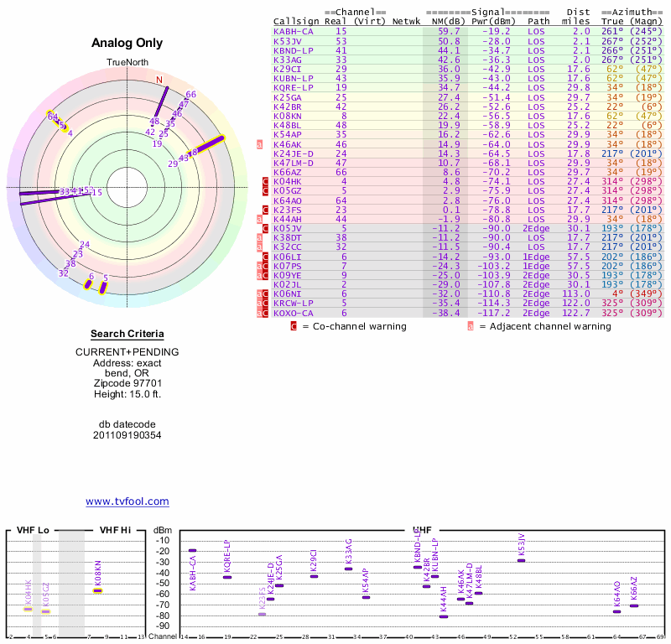The width and height of the screenshot is (671, 644).
Task: Click the K04HK callsign in table
Action: pyautogui.click(x=288, y=181)
